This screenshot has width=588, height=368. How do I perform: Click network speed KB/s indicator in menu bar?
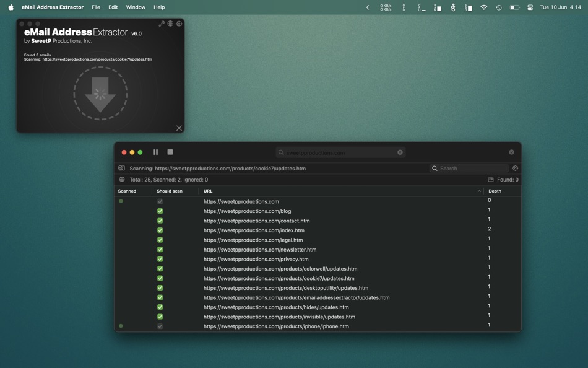tap(386, 7)
